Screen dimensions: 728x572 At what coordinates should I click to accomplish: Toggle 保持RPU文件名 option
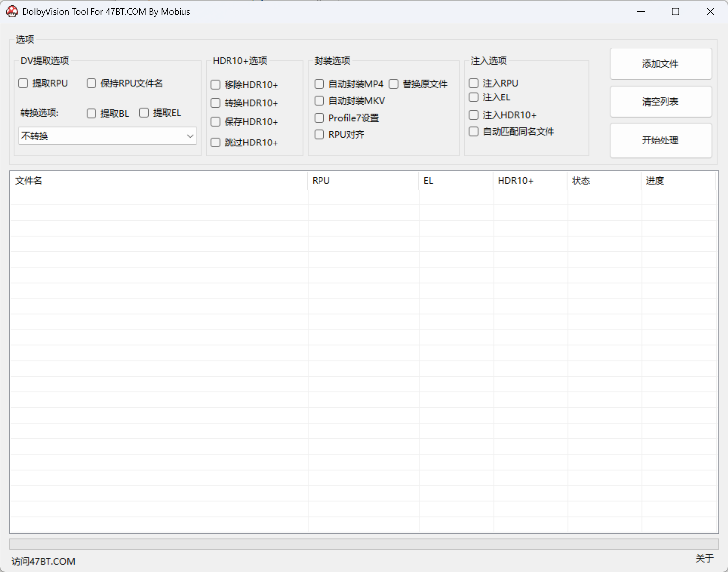tap(91, 83)
